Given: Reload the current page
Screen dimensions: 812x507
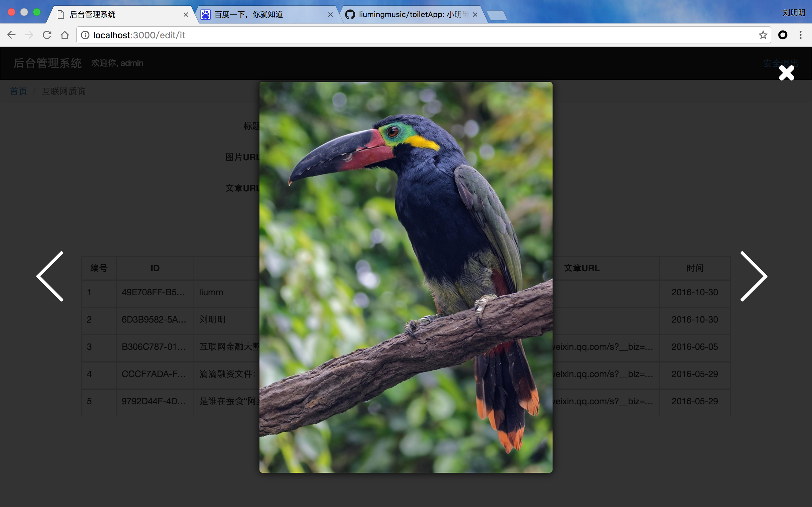Looking at the screenshot, I should [47, 35].
